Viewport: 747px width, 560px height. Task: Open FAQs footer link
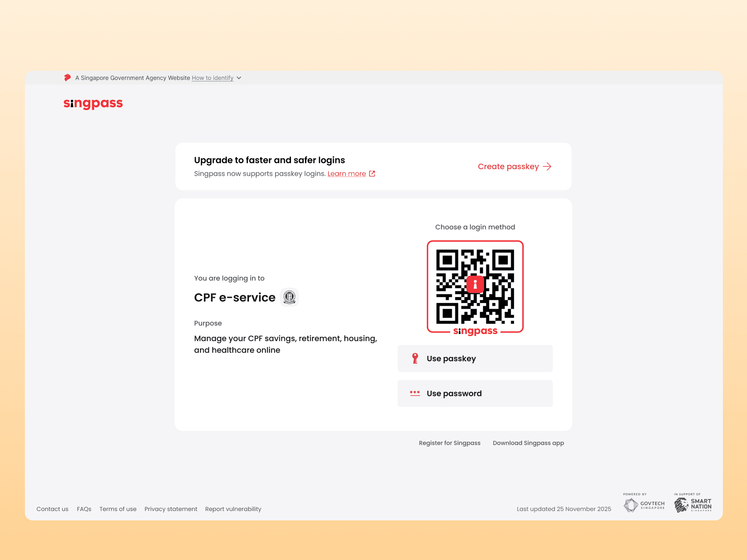coord(84,509)
